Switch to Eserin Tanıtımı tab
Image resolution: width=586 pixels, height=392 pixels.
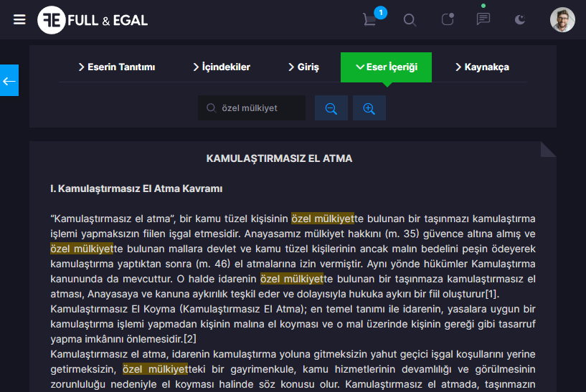point(117,67)
